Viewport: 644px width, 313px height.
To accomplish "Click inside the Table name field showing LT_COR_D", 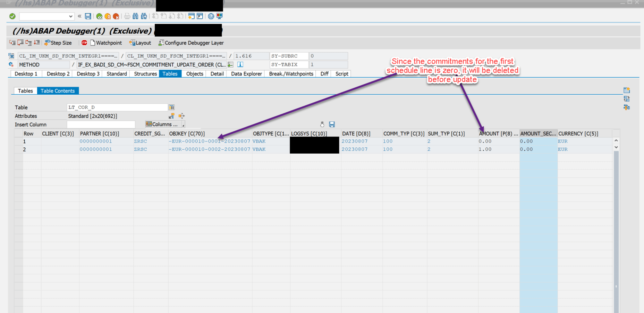I will coord(117,107).
